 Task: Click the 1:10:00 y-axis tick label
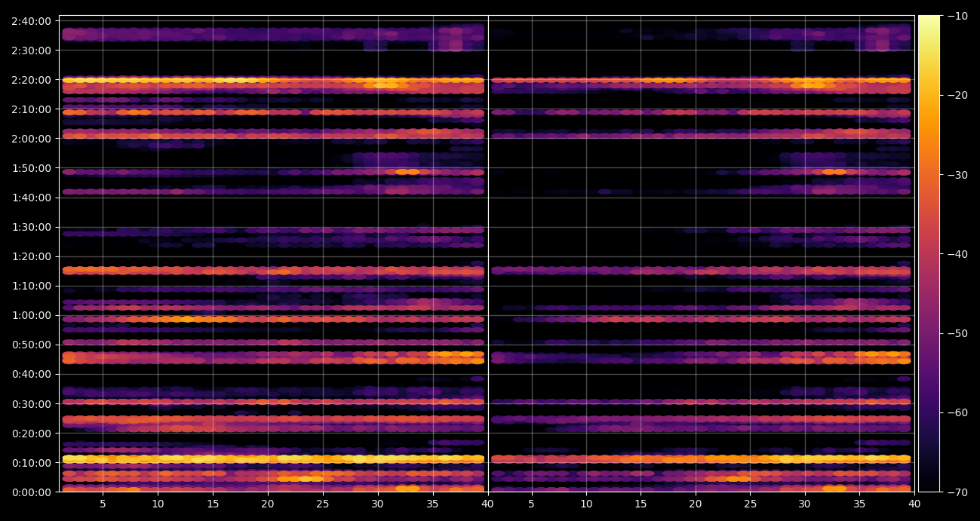pyautogui.click(x=31, y=287)
